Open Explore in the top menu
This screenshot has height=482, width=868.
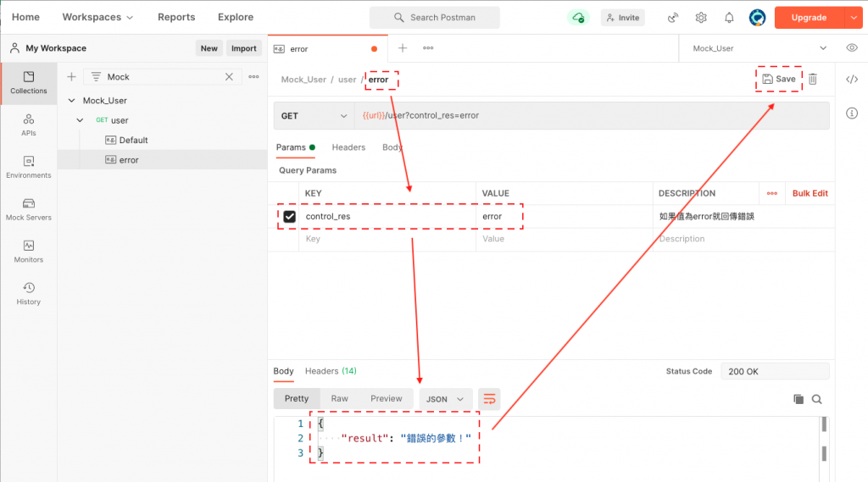[236, 17]
